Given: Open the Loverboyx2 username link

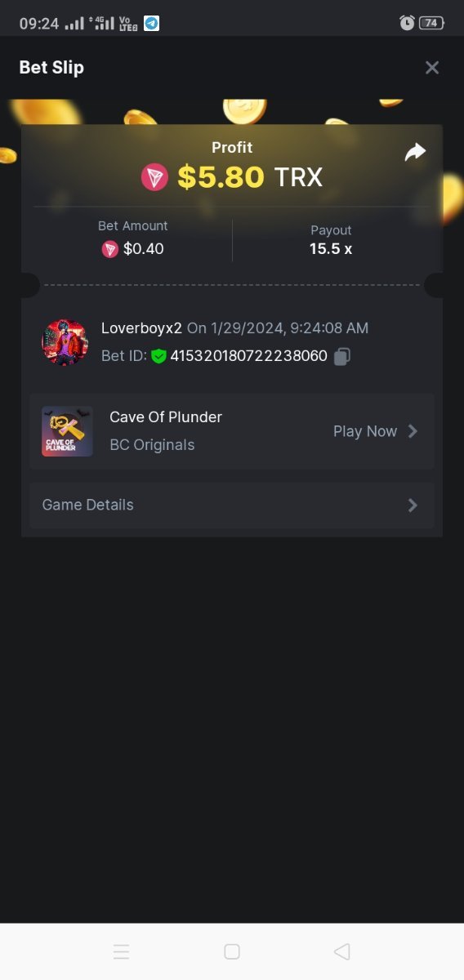Looking at the screenshot, I should tap(141, 328).
